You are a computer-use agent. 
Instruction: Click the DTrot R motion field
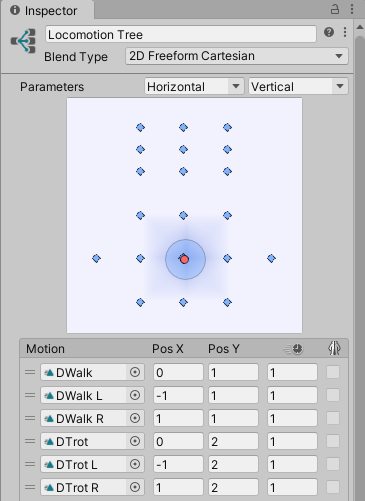click(x=92, y=487)
